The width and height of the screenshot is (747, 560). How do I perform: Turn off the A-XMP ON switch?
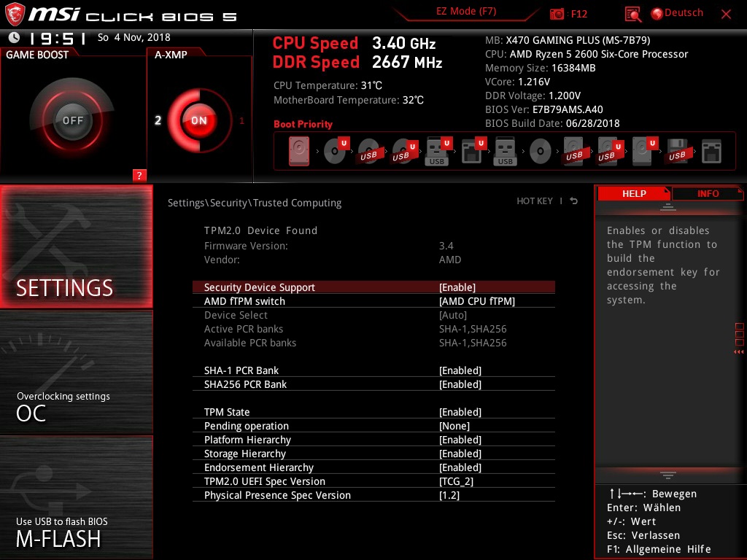click(x=199, y=120)
